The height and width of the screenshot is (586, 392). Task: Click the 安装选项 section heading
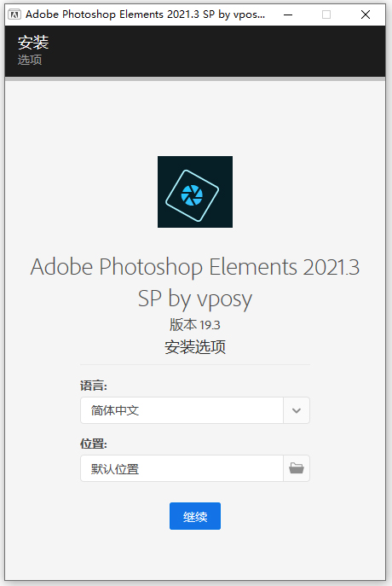point(195,347)
